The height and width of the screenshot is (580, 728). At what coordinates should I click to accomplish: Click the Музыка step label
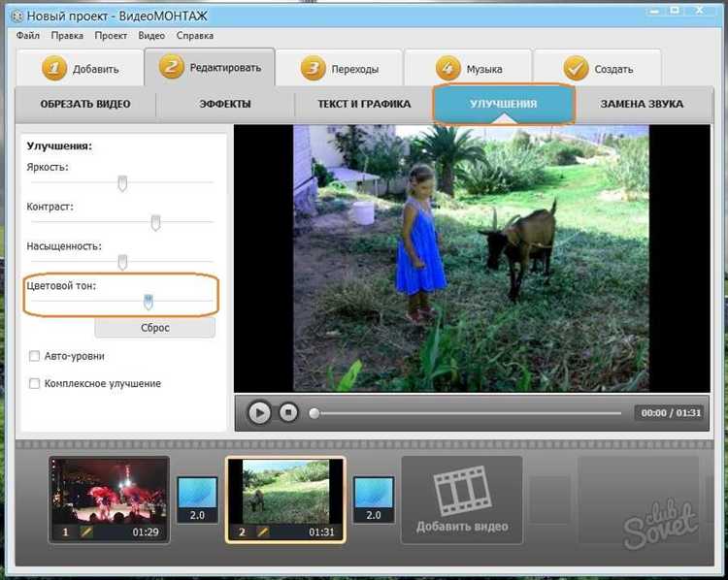[484, 69]
